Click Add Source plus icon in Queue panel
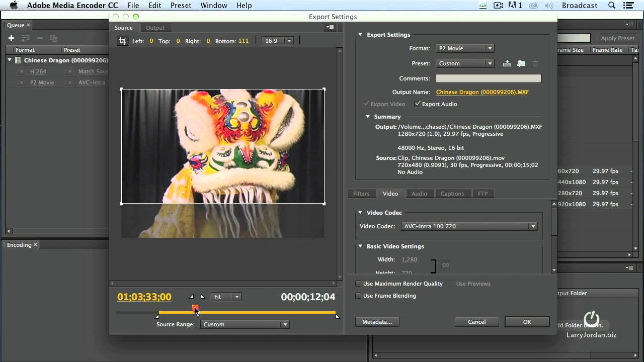644x362 pixels. pos(11,38)
